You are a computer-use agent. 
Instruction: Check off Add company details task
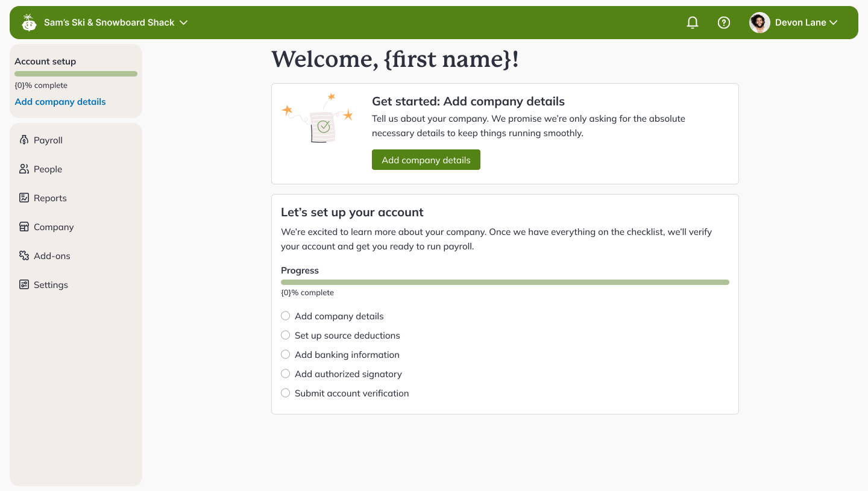coord(285,316)
